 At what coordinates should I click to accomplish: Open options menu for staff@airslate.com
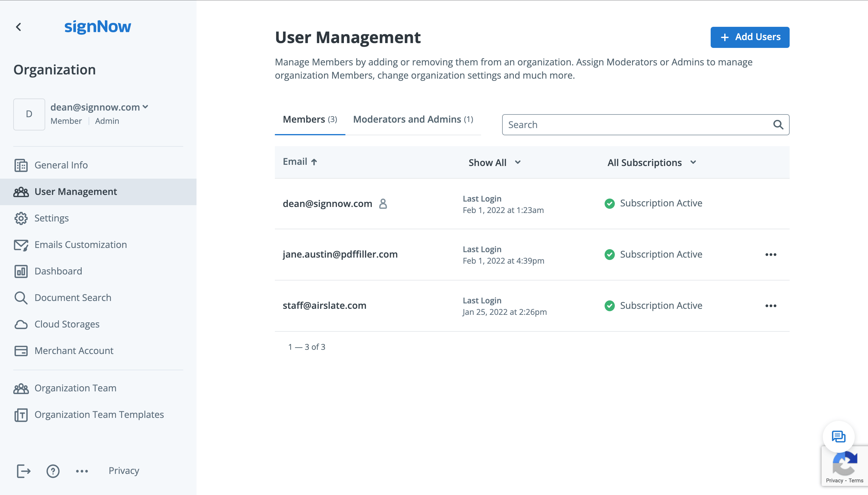(770, 305)
